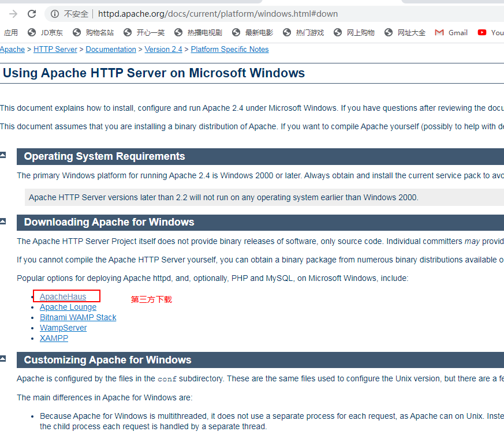Open the 购物名站 bookmark
504x439 pixels.
(93, 32)
